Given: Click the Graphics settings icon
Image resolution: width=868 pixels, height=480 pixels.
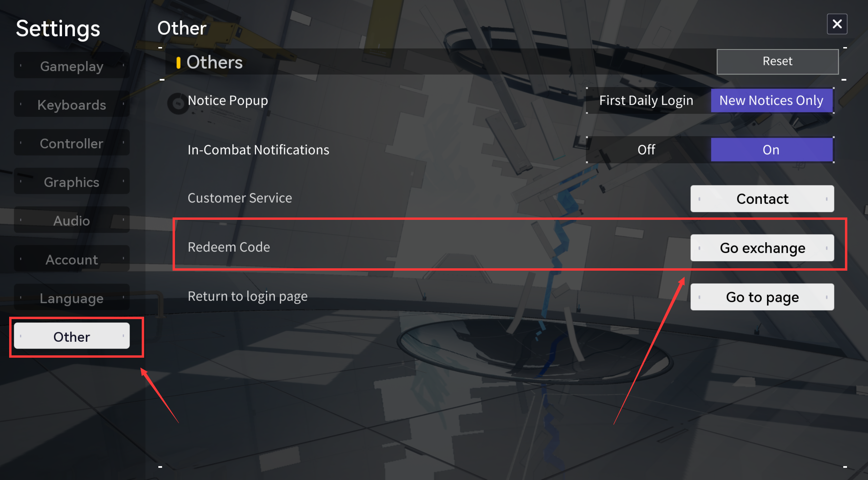Looking at the screenshot, I should (x=71, y=182).
